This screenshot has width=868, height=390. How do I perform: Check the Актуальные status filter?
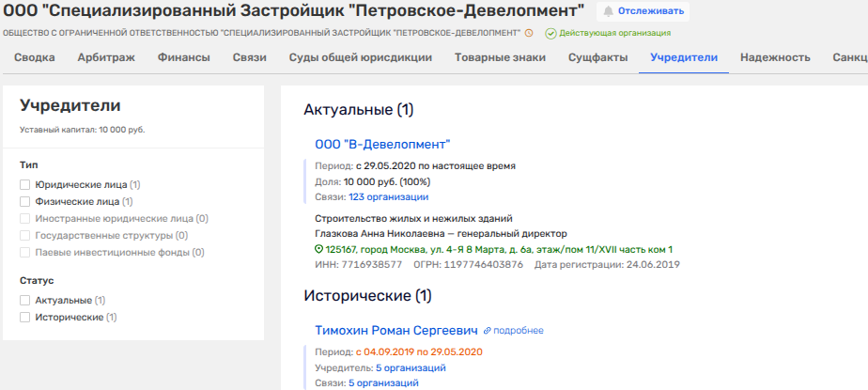tap(25, 301)
